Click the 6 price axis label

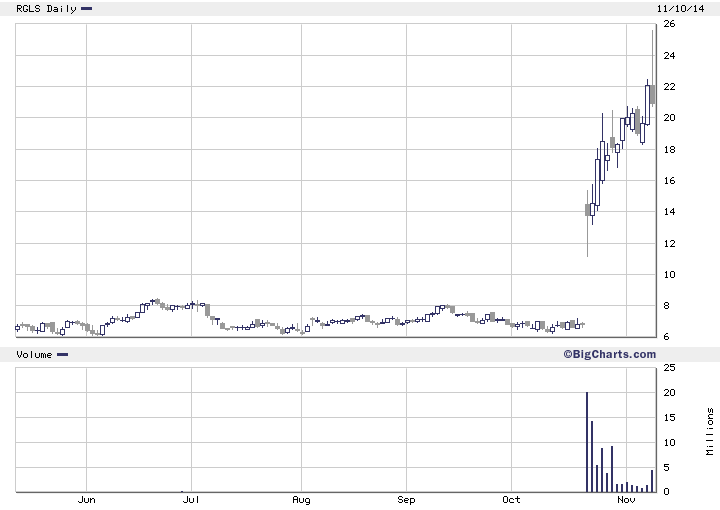click(667, 337)
